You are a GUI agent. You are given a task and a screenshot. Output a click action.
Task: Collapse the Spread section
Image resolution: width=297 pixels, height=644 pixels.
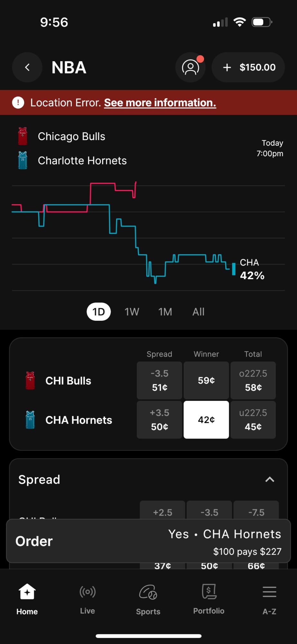tap(270, 479)
